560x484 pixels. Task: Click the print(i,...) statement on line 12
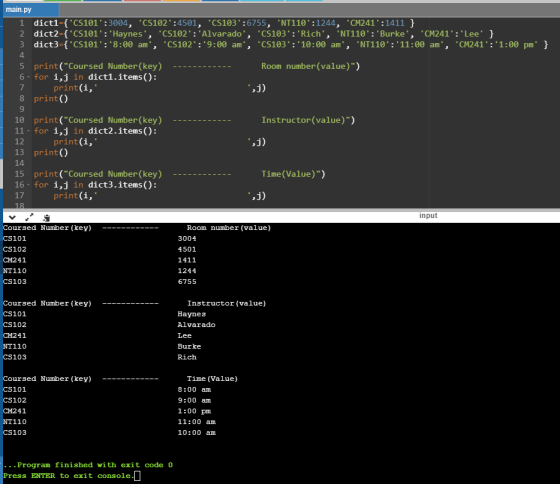pos(160,142)
